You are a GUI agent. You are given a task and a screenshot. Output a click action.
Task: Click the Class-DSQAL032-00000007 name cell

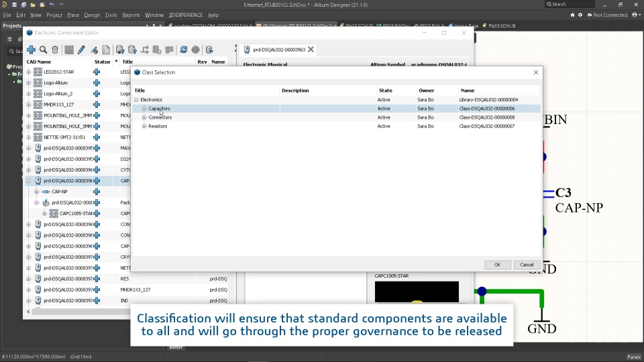point(487,127)
